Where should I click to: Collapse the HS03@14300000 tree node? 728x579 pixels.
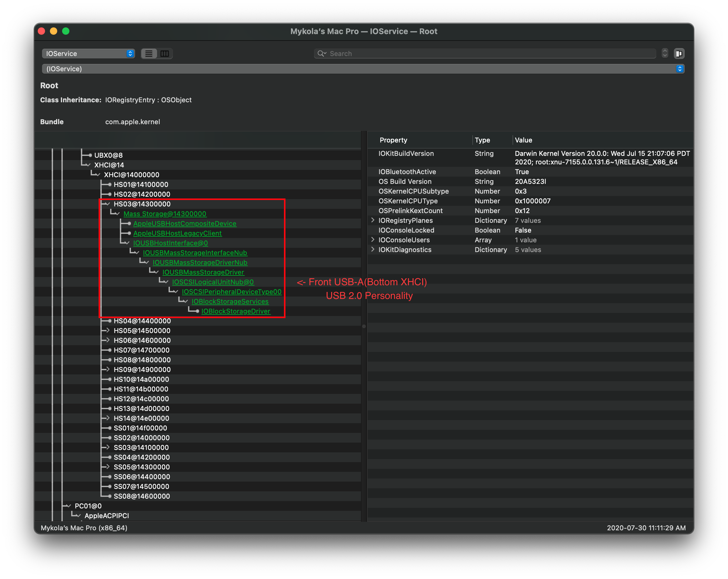click(x=108, y=204)
